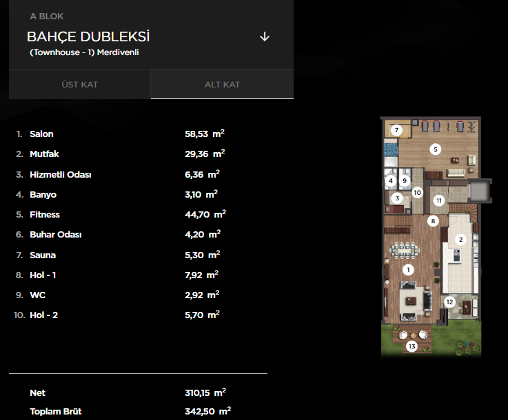Click kitchen marker 2 on the floor plan
The height and width of the screenshot is (420, 508).
pos(460,240)
